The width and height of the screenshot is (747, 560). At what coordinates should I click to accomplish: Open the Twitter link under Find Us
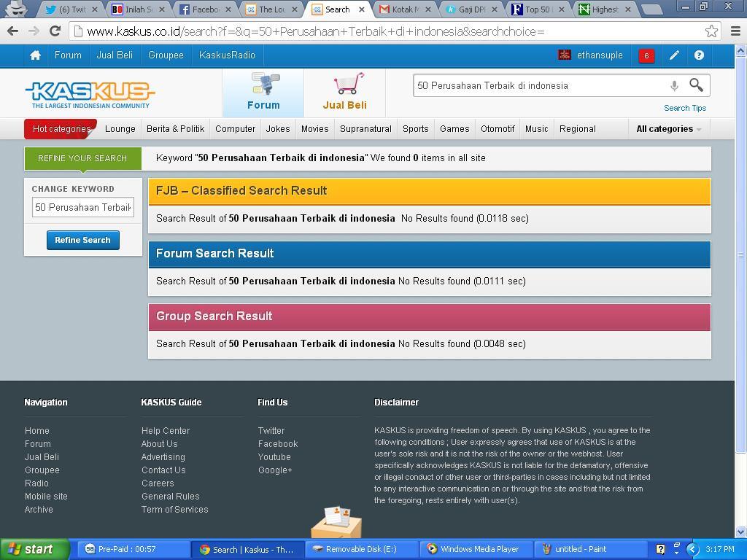tap(271, 430)
